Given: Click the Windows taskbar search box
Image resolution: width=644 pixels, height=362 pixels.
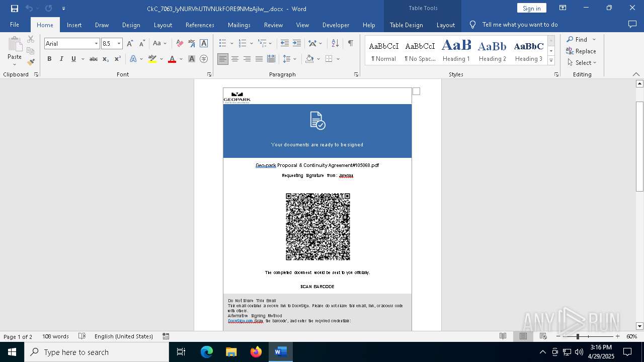Looking at the screenshot, I should (x=97, y=352).
